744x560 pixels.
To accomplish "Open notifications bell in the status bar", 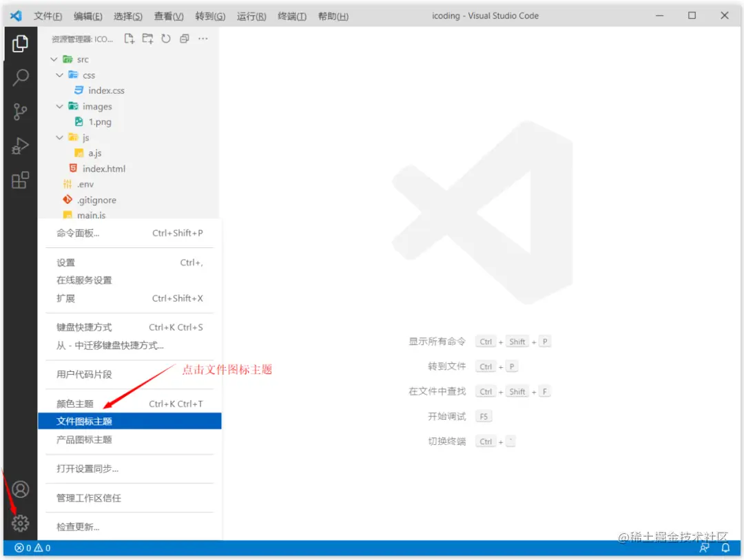I will [725, 548].
